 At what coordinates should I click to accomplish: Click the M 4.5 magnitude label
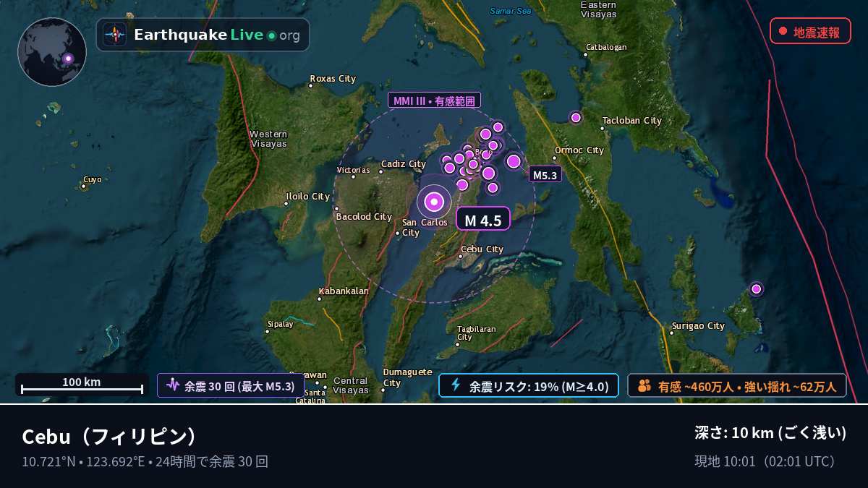tap(483, 219)
